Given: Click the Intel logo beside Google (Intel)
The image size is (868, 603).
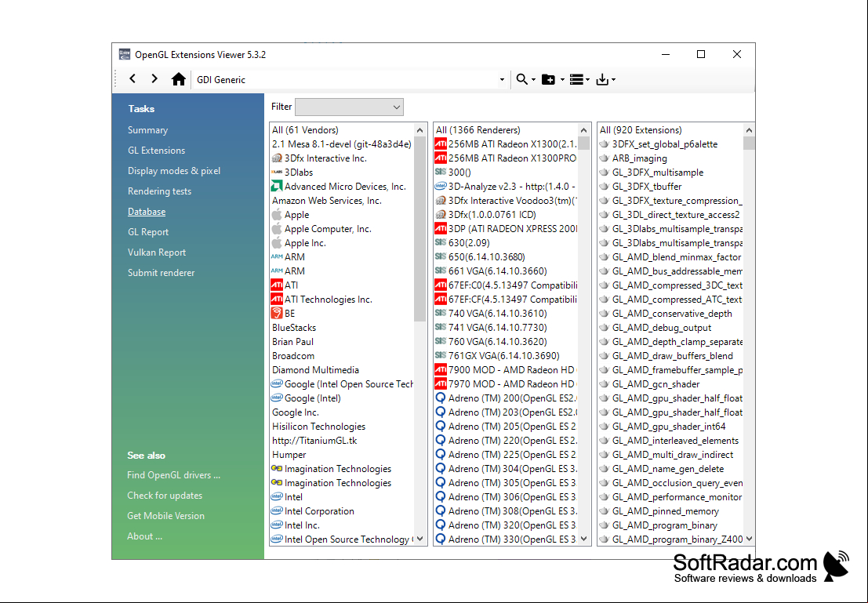Looking at the screenshot, I should tap(277, 398).
